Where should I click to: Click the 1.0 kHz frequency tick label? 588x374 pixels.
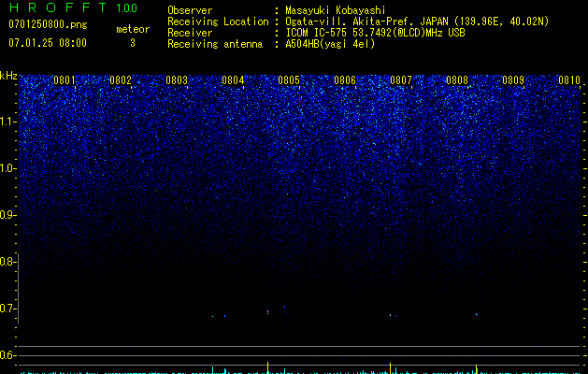7,168
